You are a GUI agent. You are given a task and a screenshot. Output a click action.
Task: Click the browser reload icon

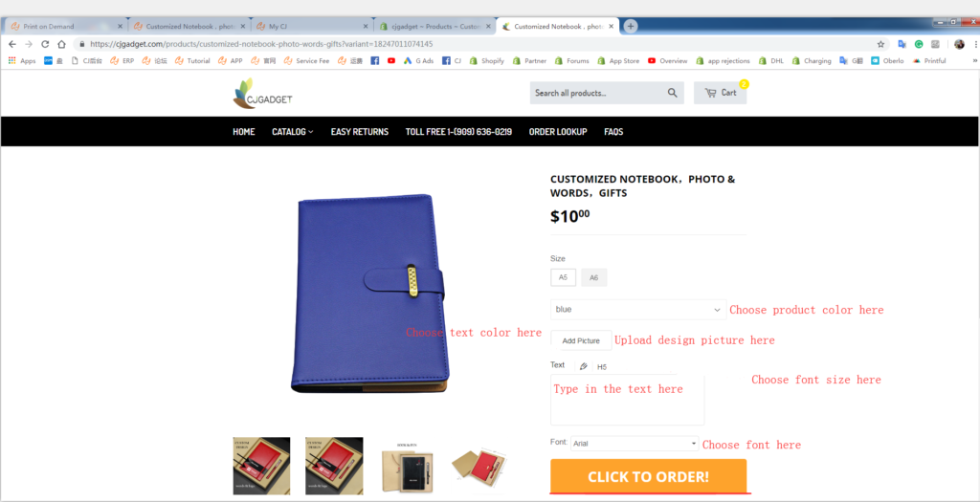point(45,44)
